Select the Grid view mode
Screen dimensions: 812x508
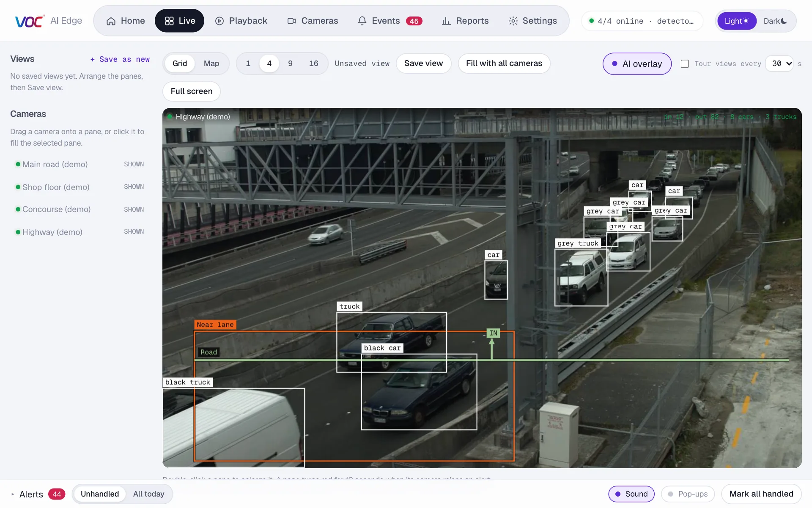tap(180, 63)
